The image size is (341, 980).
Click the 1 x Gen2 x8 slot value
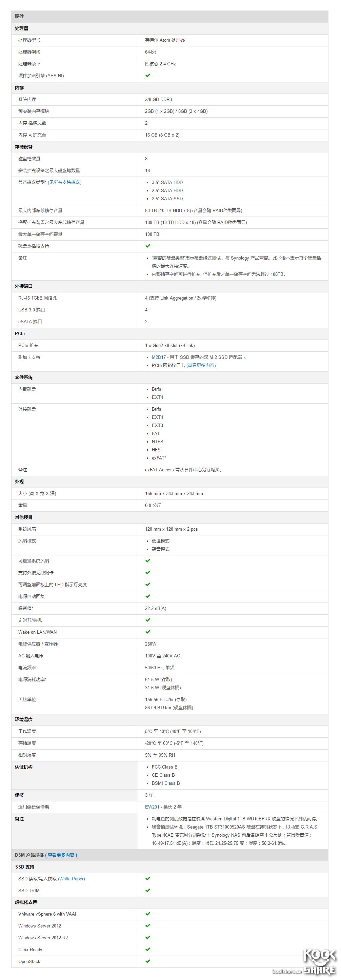[x=170, y=345]
